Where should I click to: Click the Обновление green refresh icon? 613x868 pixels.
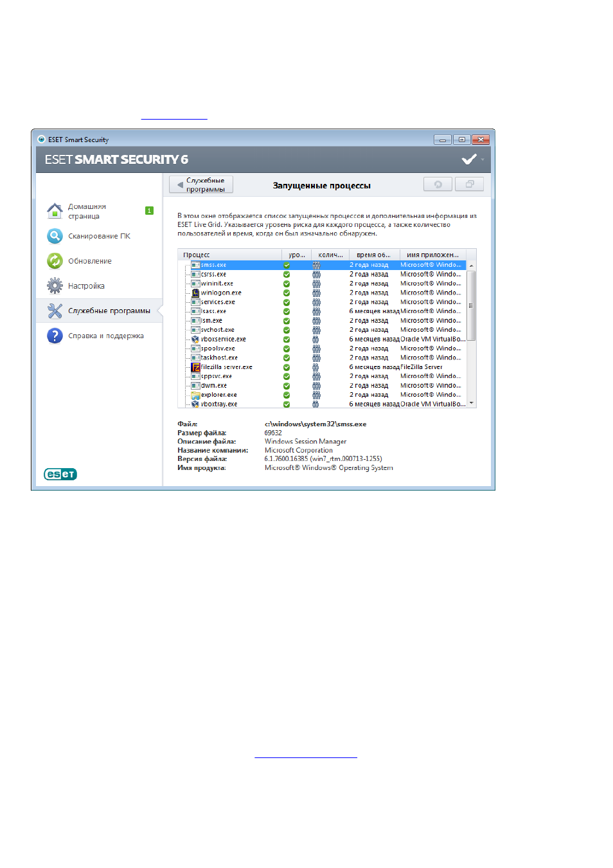[x=55, y=261]
